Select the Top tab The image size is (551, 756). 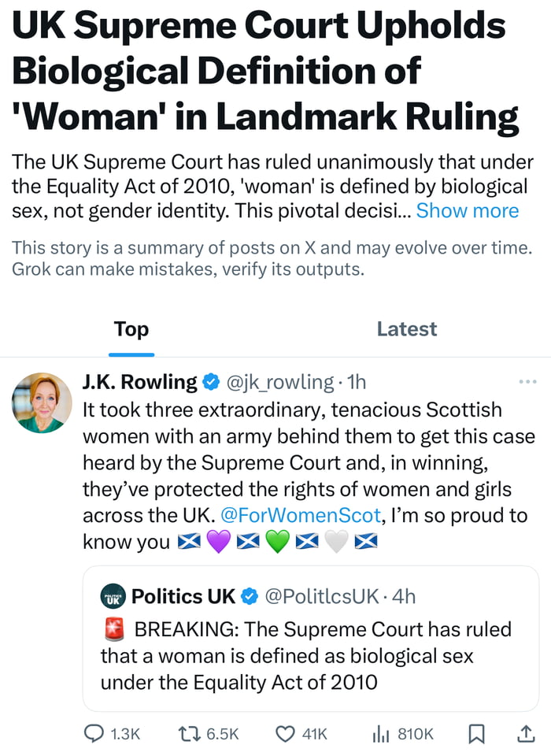tap(131, 328)
